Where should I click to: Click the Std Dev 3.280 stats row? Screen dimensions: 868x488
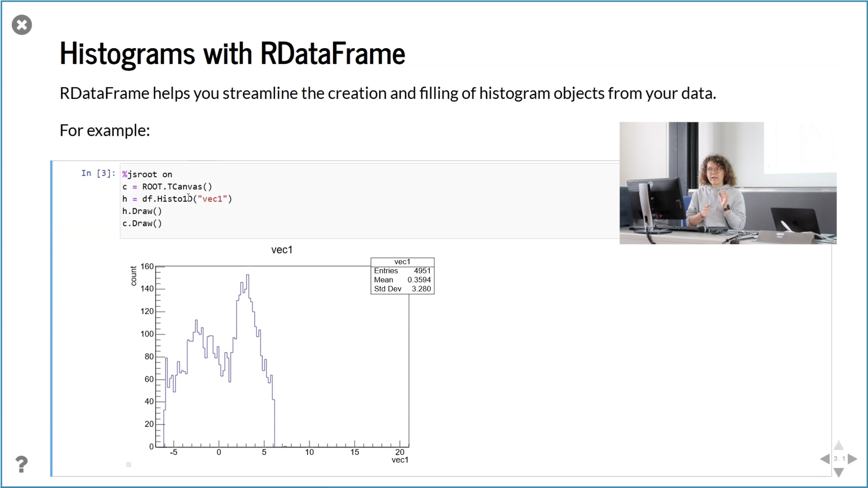402,289
